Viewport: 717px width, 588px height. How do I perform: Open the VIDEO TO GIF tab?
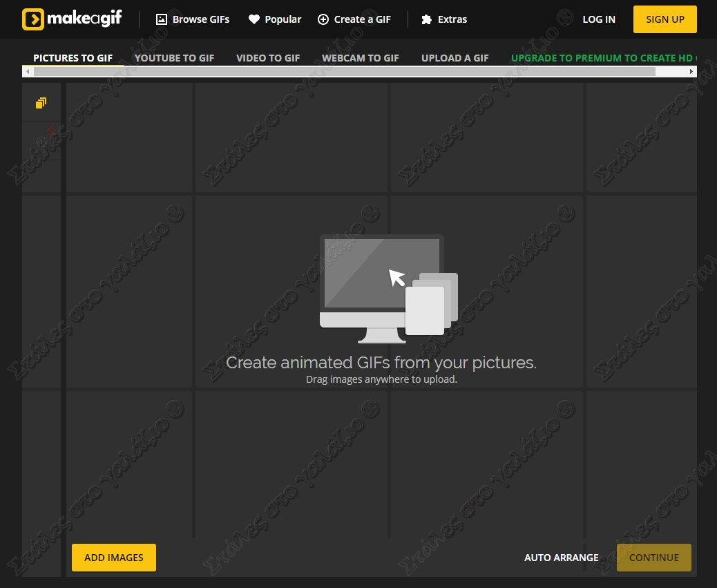268,58
